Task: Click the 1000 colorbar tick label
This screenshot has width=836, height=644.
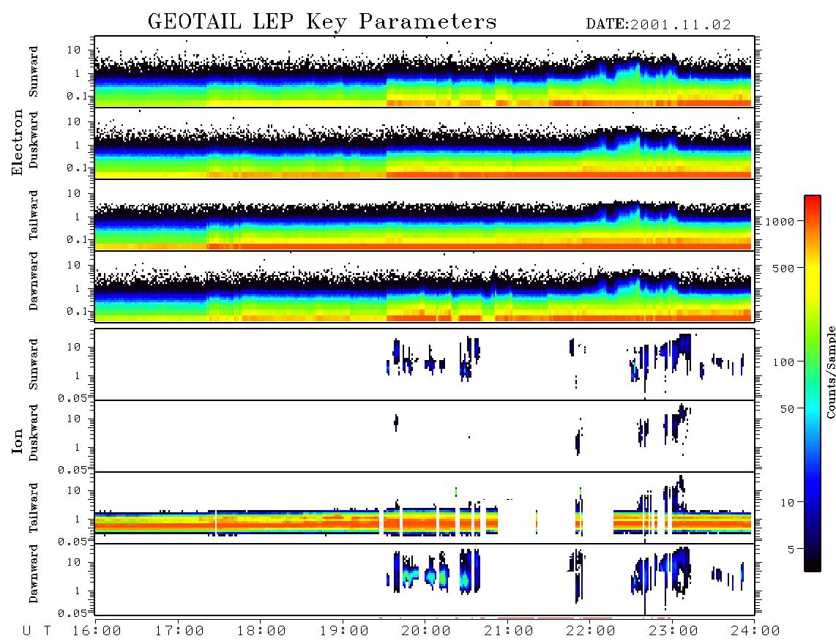Action: click(780, 221)
